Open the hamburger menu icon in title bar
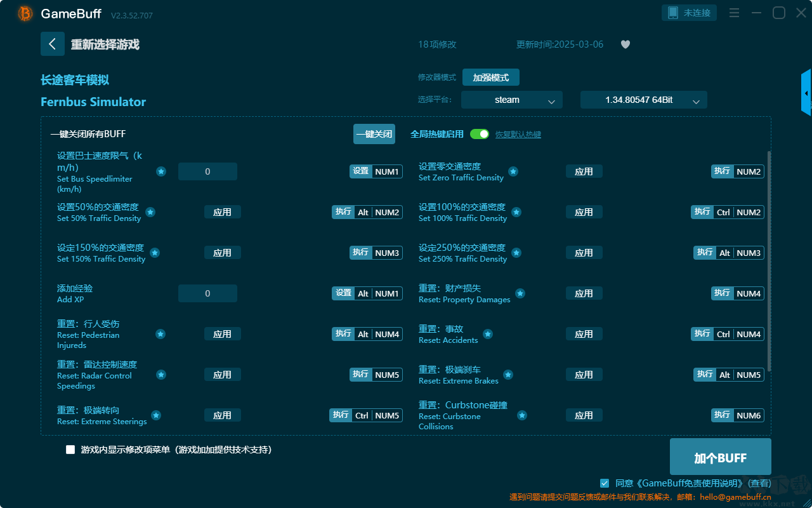 (x=734, y=13)
